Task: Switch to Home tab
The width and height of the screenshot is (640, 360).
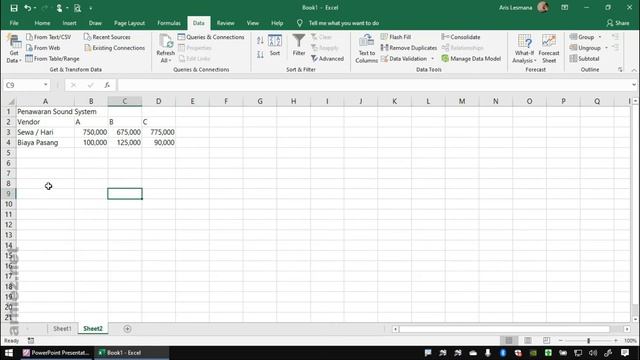Action: pos(42,23)
